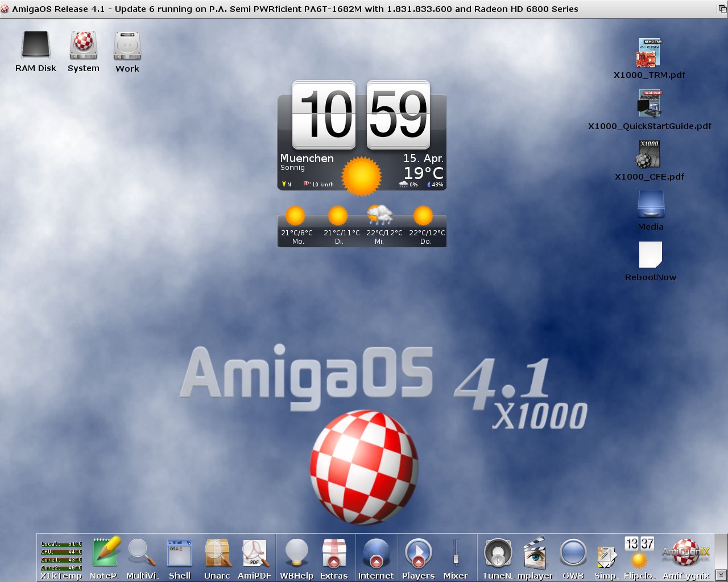Launch SimpleMail icon in dock
This screenshot has height=582, width=728.
tap(606, 556)
